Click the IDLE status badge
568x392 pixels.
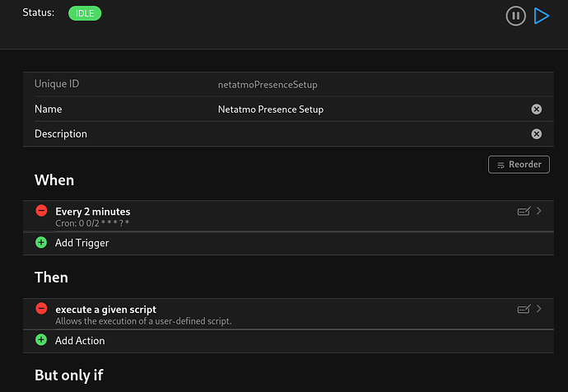[85, 13]
